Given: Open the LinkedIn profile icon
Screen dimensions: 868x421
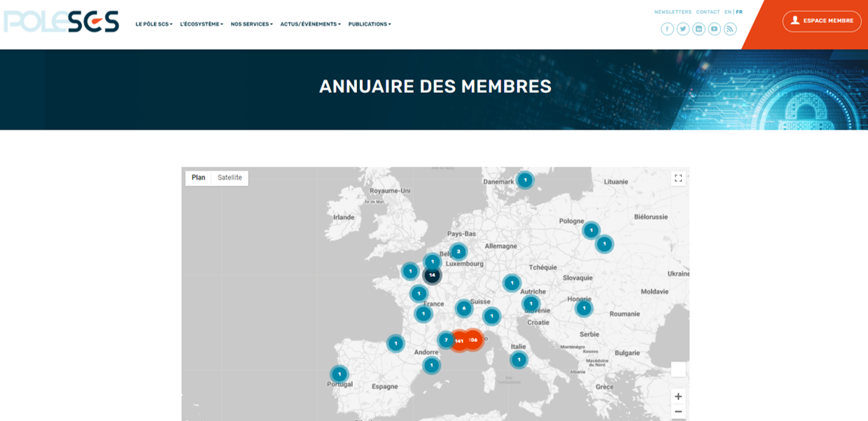Looking at the screenshot, I should (698, 30).
